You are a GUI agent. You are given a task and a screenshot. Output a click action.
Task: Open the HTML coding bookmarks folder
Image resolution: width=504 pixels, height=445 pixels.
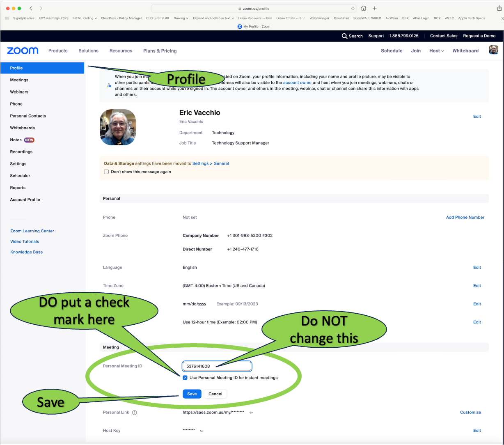(x=85, y=18)
